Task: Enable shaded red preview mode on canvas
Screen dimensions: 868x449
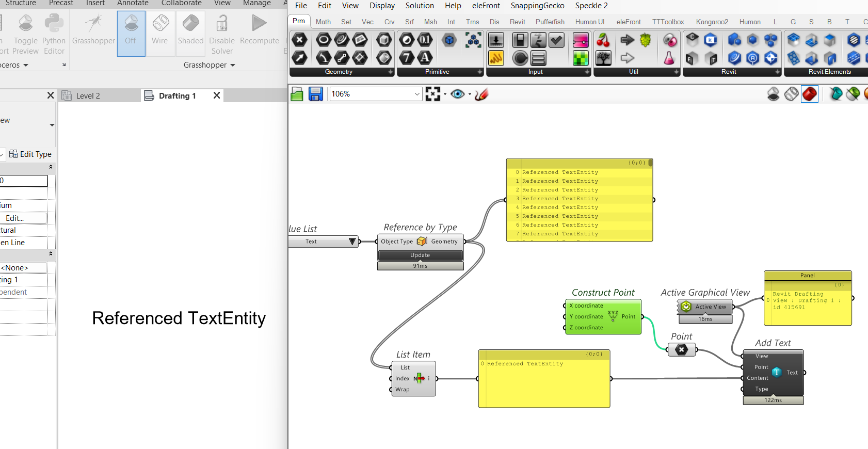Action: pyautogui.click(x=810, y=94)
